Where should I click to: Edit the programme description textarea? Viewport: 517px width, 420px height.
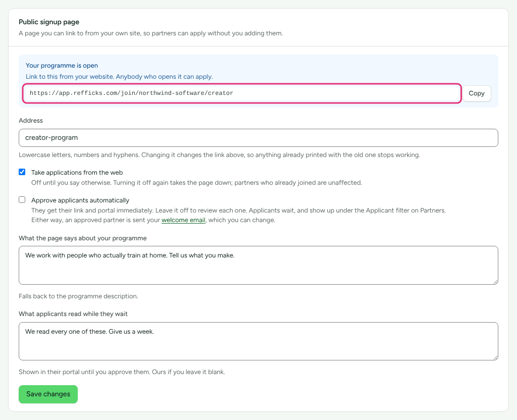[x=258, y=265]
